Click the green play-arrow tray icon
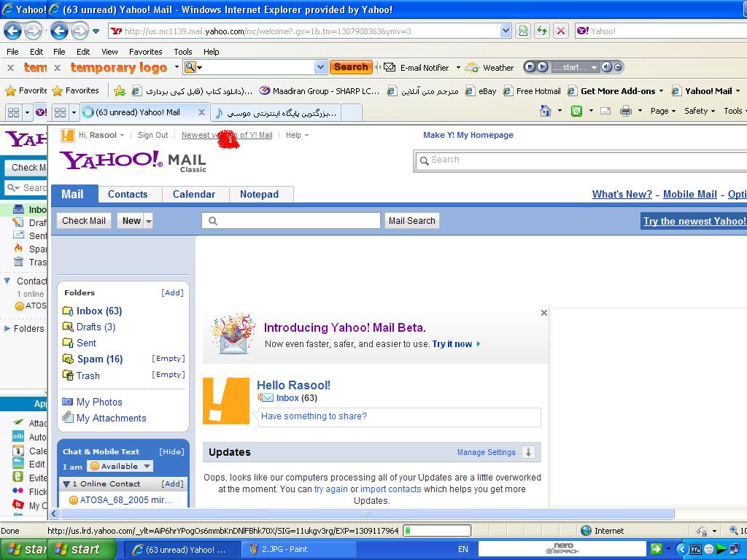747x560 pixels. pos(722,549)
